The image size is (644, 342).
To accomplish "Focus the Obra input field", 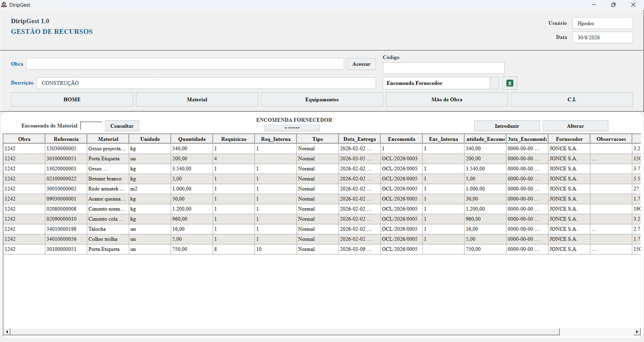I will click(185, 64).
